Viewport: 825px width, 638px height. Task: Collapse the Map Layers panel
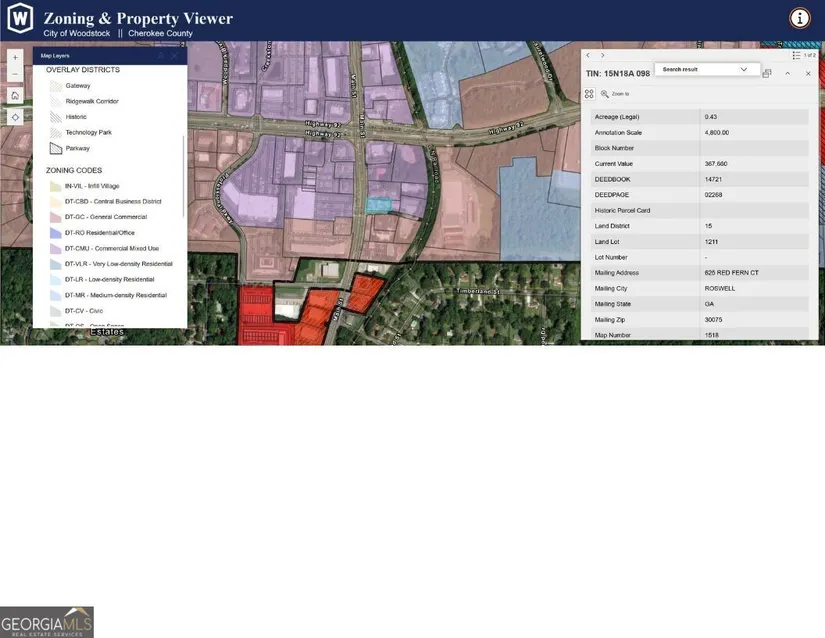[160, 56]
